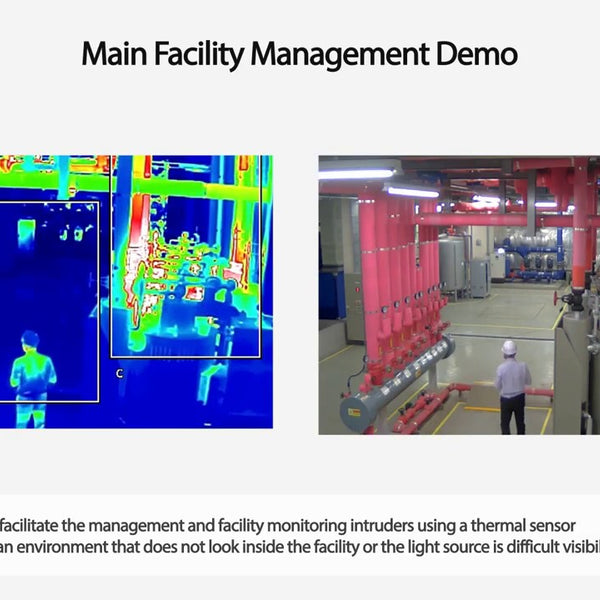Select the small C label in thermal view
The width and height of the screenshot is (600, 600).
pyautogui.click(x=119, y=373)
